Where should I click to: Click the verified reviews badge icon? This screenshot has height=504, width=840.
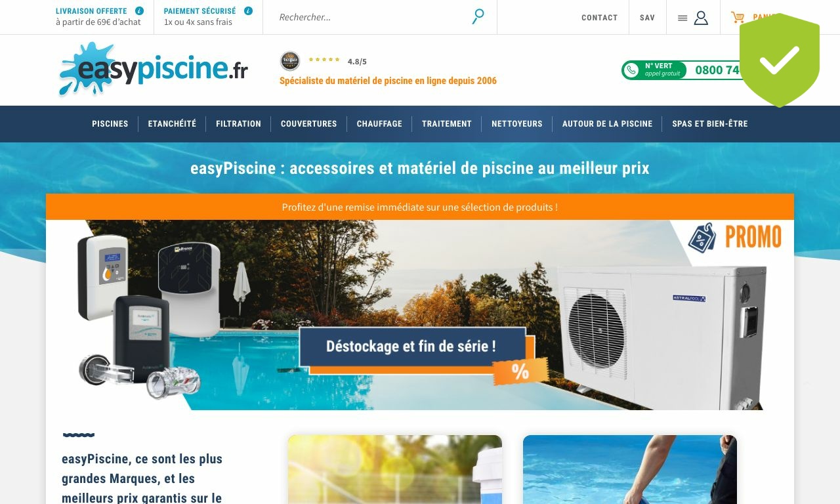click(x=290, y=61)
